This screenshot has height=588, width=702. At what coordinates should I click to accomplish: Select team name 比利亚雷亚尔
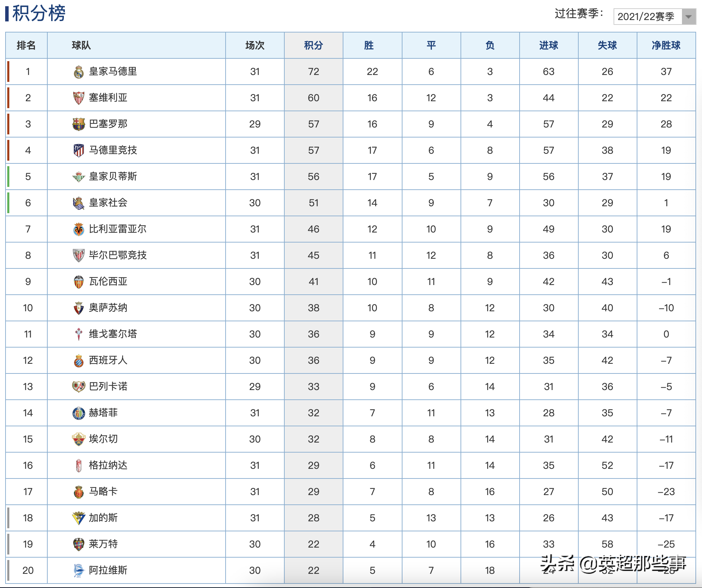coord(118,229)
